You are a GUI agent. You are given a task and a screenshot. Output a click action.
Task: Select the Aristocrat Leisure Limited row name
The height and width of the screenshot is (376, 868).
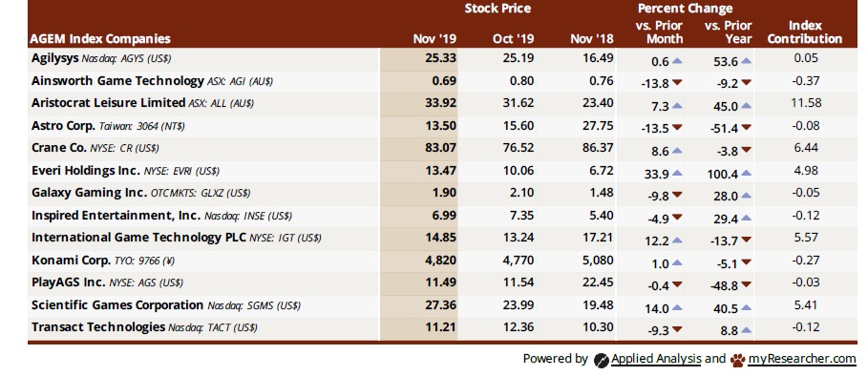click(x=109, y=103)
